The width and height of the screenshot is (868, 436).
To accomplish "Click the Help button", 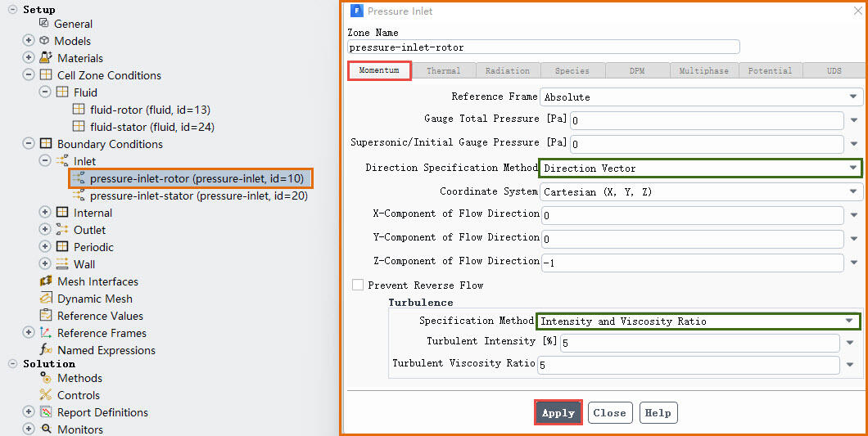I will coord(658,413).
